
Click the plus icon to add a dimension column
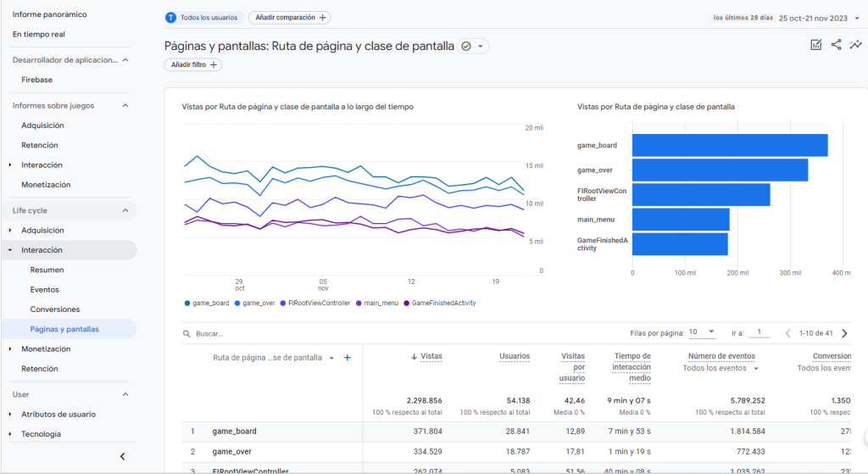tap(347, 358)
